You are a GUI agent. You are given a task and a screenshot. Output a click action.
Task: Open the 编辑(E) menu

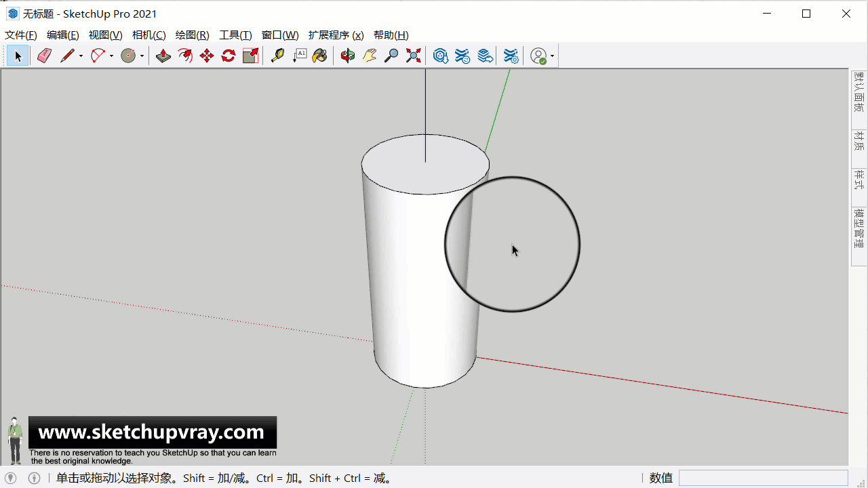click(63, 35)
